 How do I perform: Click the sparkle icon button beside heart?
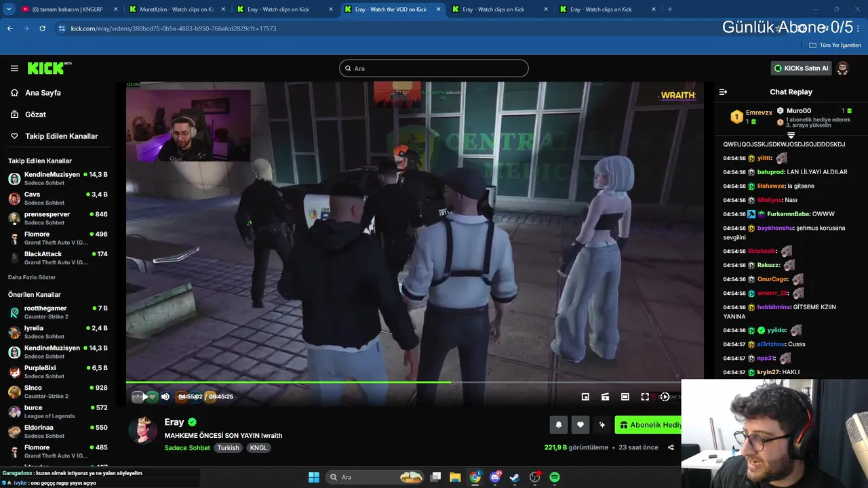[601, 425]
